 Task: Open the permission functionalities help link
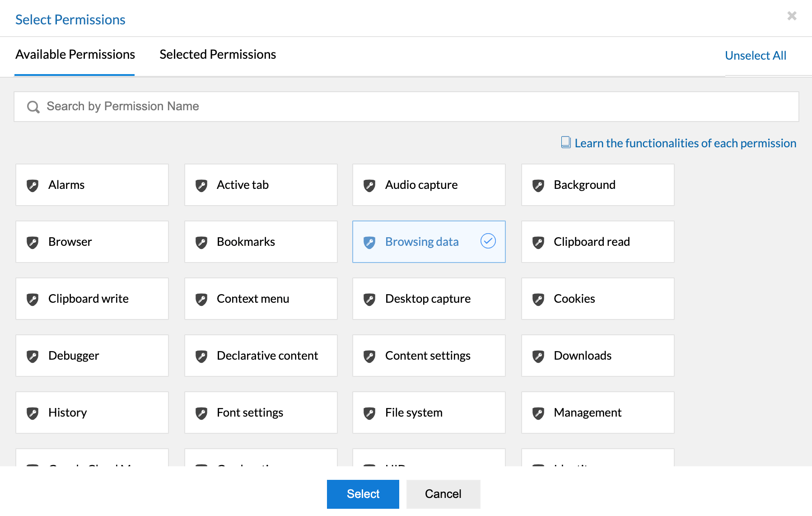pos(685,143)
